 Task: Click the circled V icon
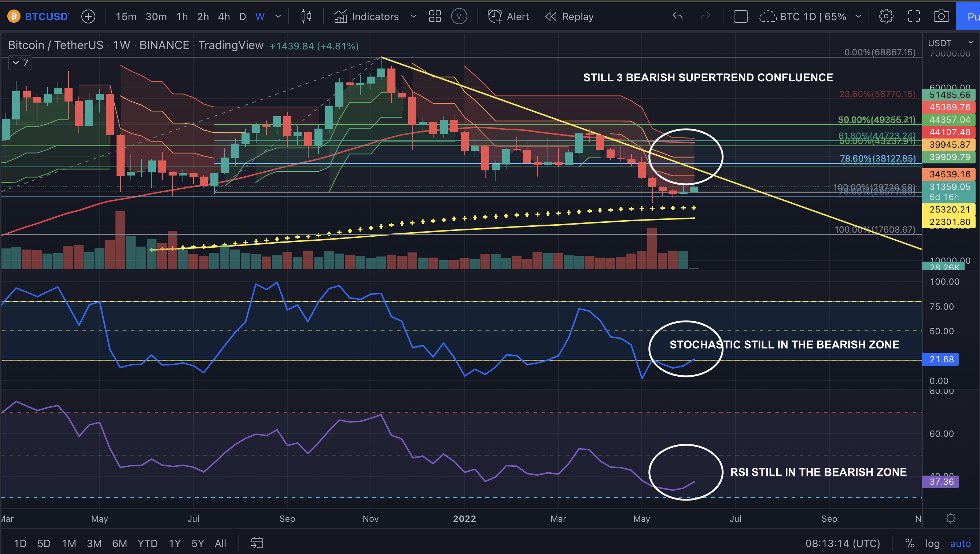coord(459,16)
